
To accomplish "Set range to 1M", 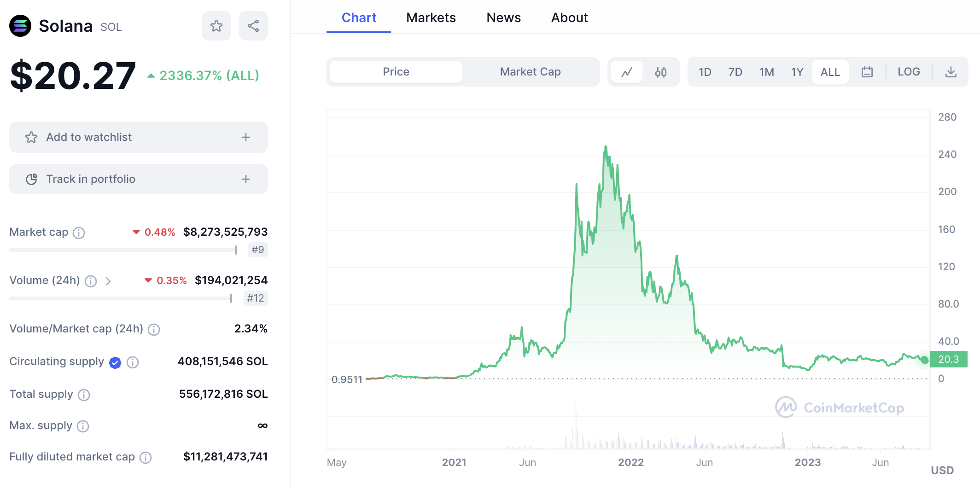I will [x=767, y=72].
